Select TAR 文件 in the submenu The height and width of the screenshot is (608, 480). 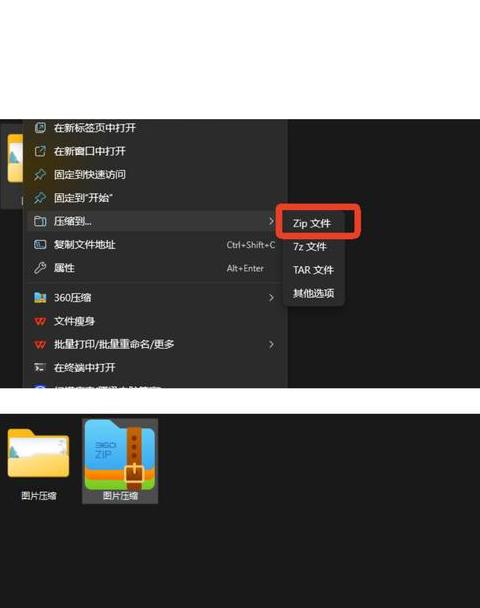coord(314,270)
